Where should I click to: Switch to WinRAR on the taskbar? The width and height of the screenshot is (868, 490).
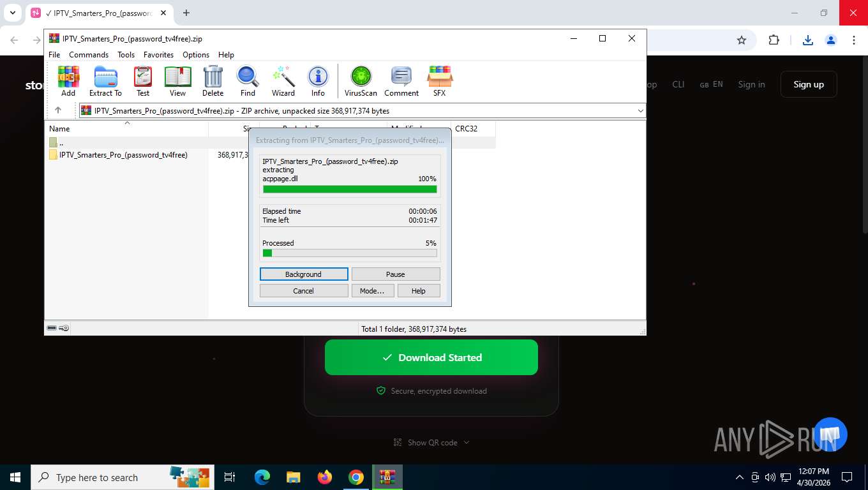click(x=387, y=477)
